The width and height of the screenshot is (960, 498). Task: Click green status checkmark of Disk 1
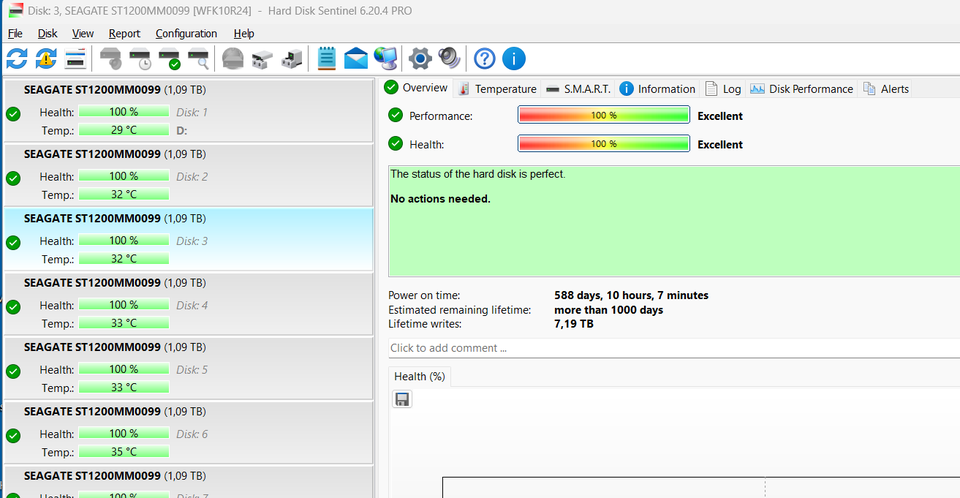[13, 114]
